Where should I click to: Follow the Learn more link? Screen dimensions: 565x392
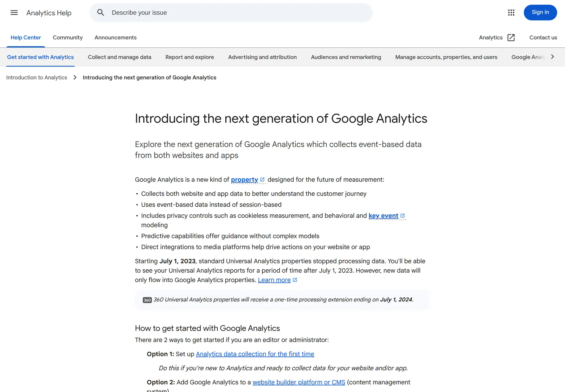(274, 280)
